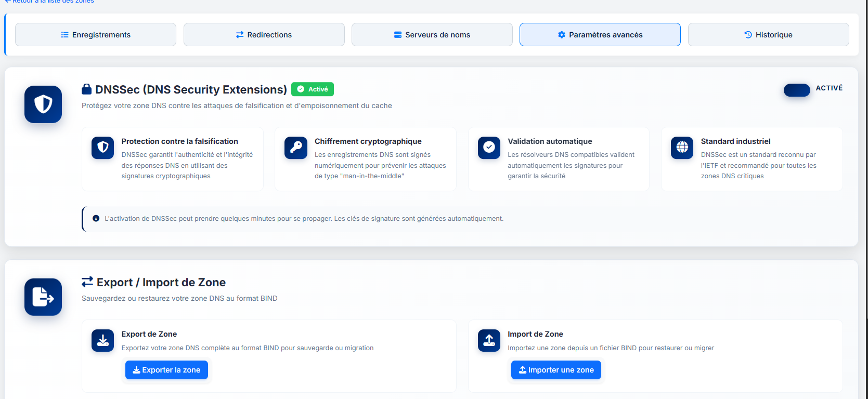This screenshot has width=868, height=399.
Task: Click the globe icon for Standard industriel
Action: pos(682,148)
